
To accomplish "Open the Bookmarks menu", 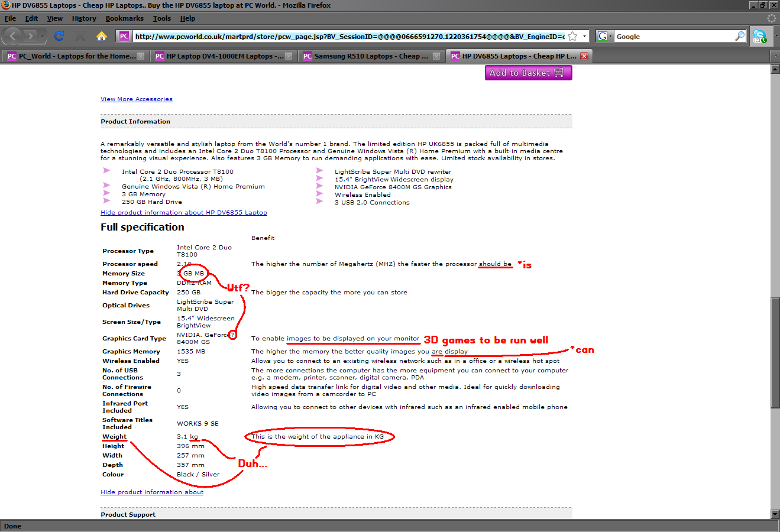I will tap(125, 18).
